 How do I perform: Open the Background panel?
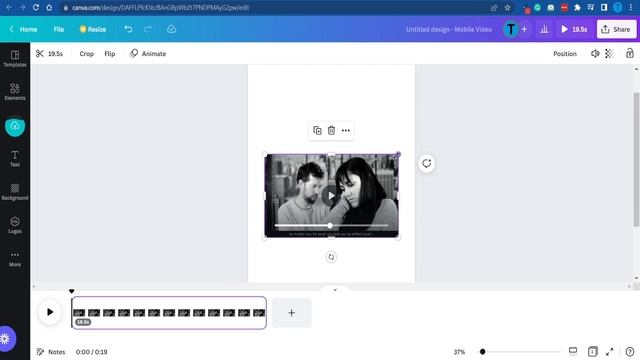15,192
